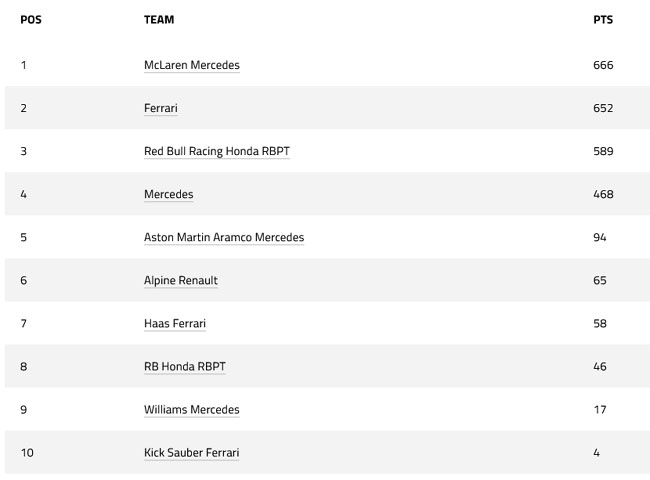Viewport: 650px width, 480px height.
Task: Open the RB Honda RBPT link
Action: click(185, 367)
